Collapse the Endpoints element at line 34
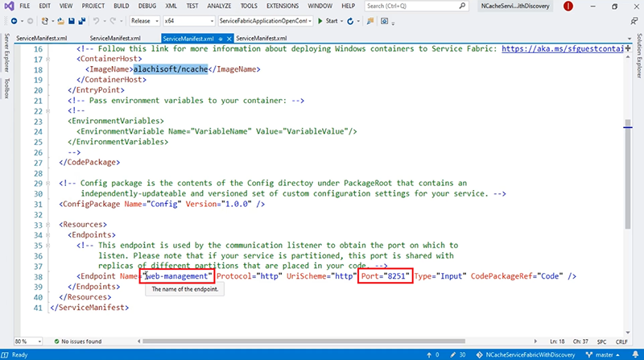Screen dimensions: 644x360 click(x=48, y=235)
